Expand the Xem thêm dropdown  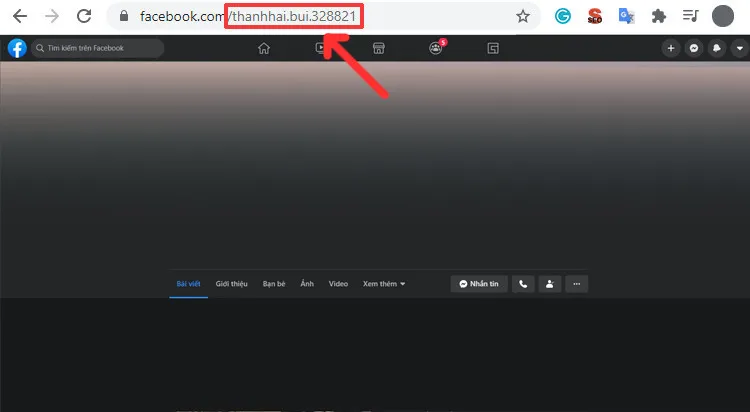click(384, 284)
